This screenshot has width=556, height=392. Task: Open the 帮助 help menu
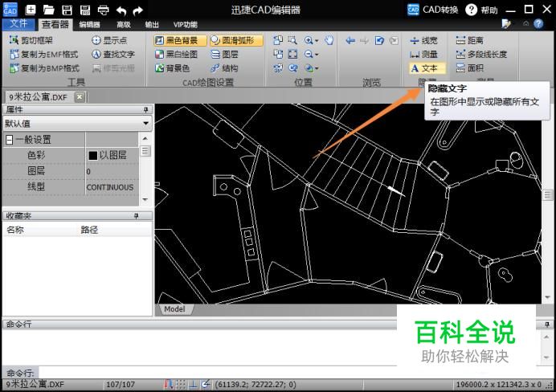point(482,10)
